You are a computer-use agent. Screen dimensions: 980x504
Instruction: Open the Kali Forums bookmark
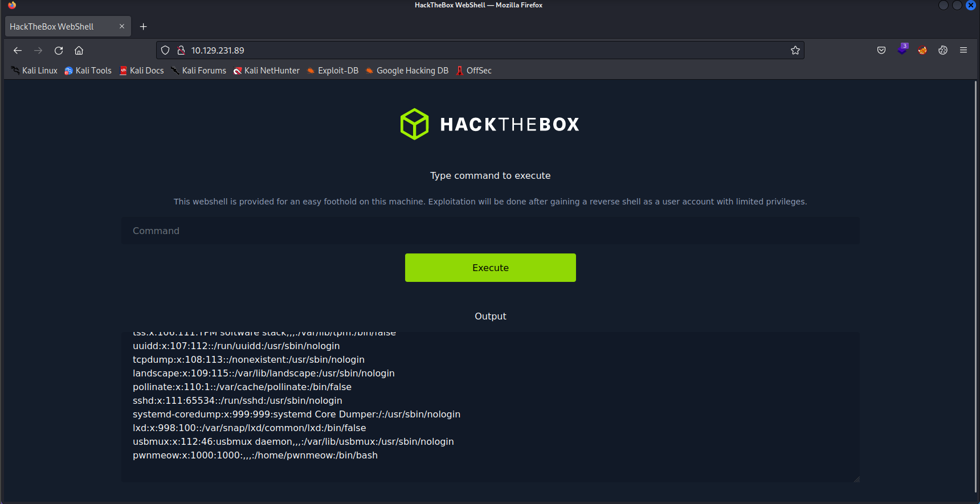(199, 71)
